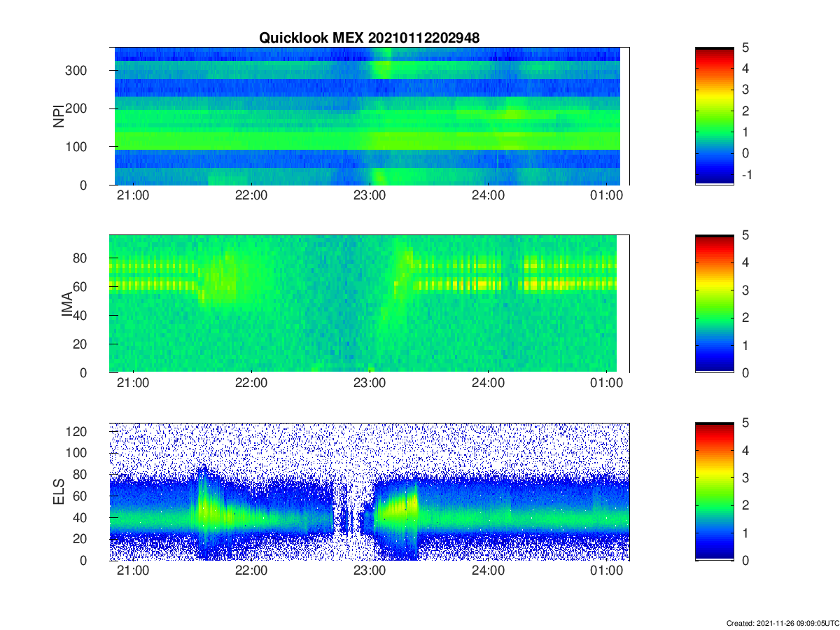This screenshot has width=840, height=630.
Task: Click the plot title Quicklook MEX 20210112202948
Action: click(x=370, y=38)
